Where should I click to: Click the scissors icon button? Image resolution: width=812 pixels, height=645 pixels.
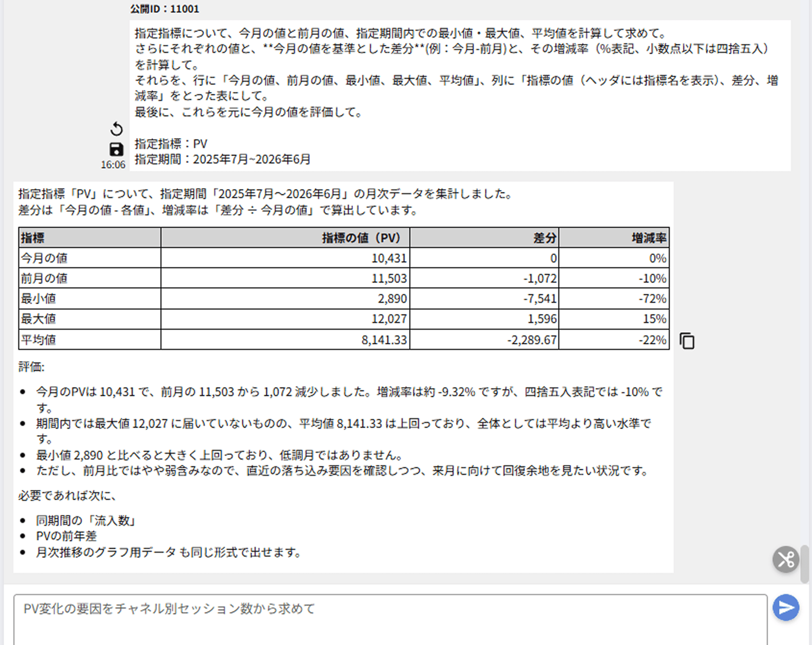click(x=786, y=559)
